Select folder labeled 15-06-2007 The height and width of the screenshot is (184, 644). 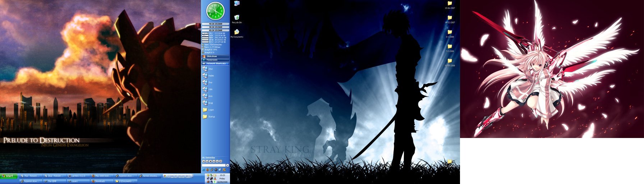coord(450,5)
